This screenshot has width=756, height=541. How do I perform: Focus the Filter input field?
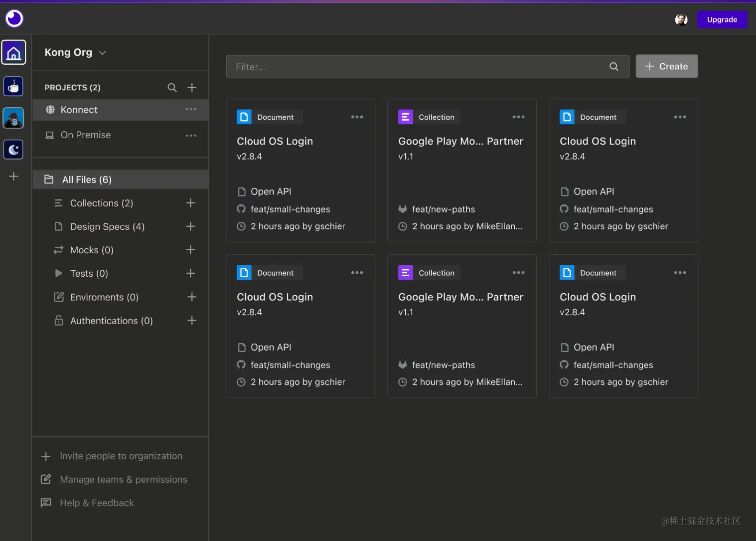pos(428,67)
